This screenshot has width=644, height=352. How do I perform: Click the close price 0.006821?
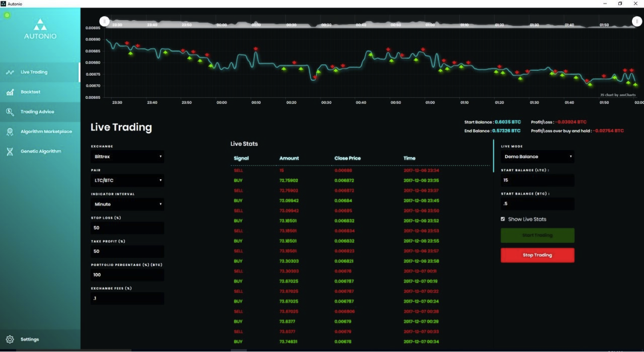tap(344, 261)
